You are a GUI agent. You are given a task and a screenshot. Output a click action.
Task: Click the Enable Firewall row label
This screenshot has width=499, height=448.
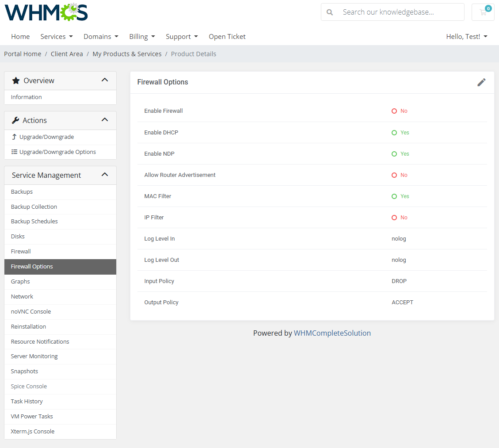click(x=163, y=111)
